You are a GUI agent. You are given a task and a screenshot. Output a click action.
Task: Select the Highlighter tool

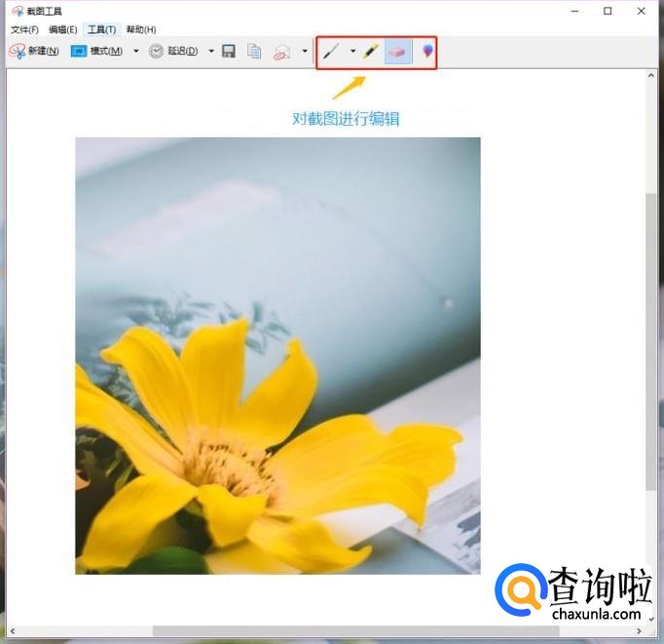point(370,51)
